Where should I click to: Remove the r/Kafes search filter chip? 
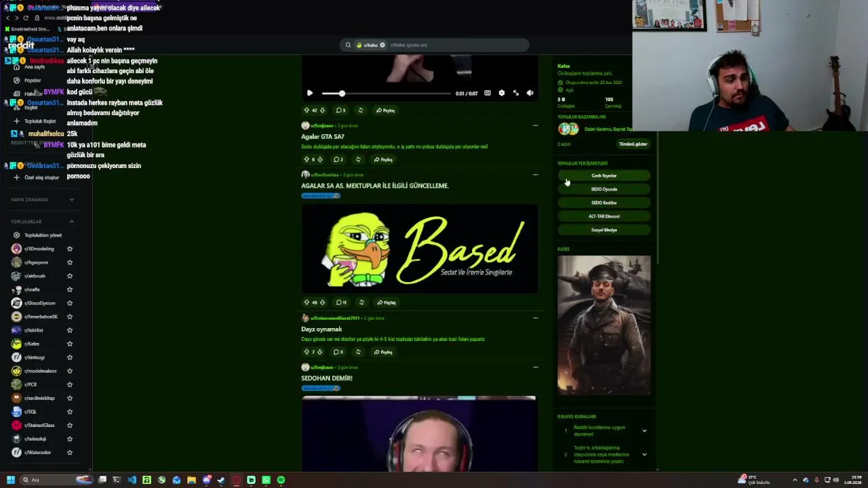point(382,45)
